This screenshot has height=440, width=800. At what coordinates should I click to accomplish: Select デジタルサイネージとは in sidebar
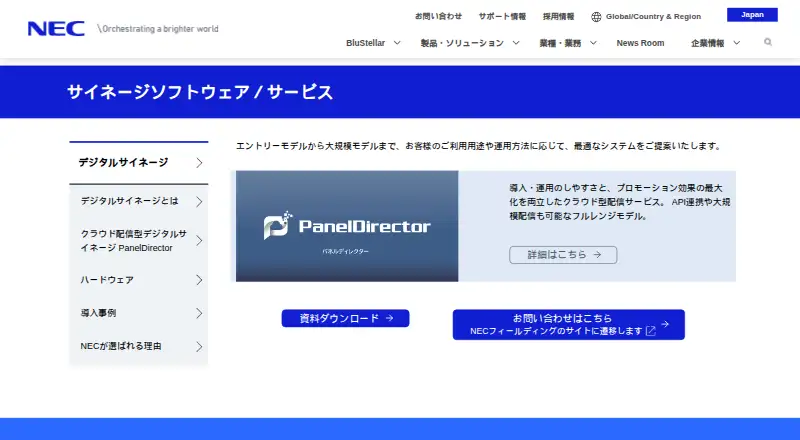[139, 201]
